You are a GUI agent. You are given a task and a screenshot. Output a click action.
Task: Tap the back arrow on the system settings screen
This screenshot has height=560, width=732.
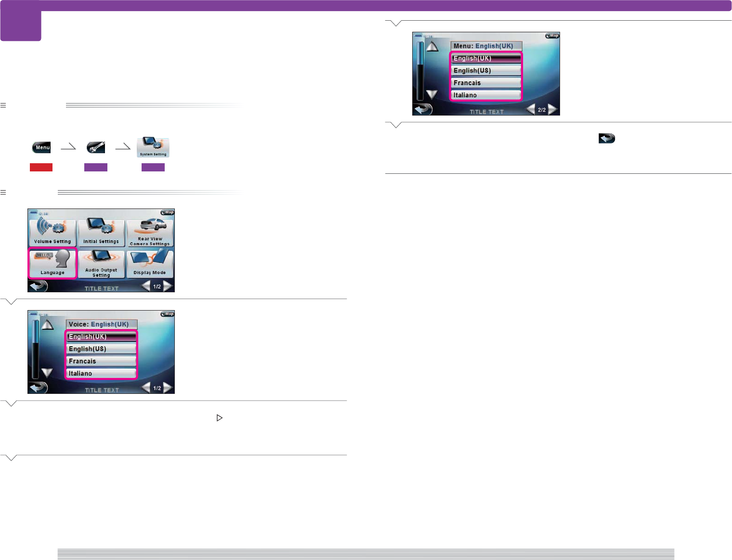coord(38,286)
